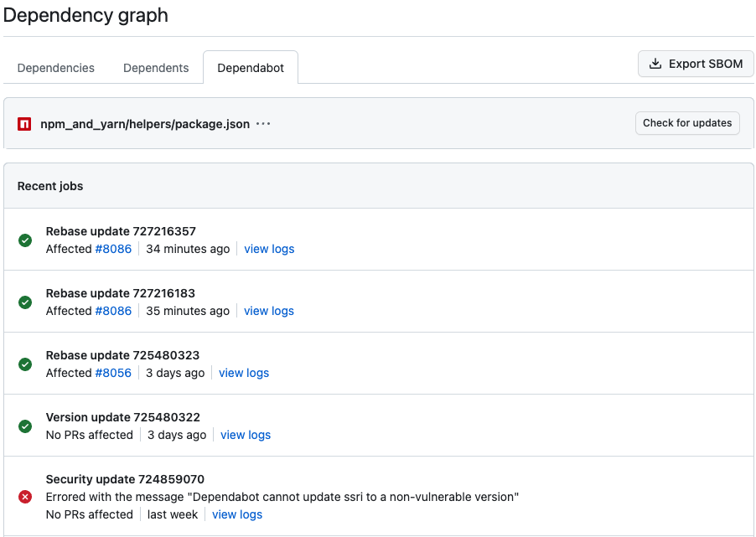Open the three-dot menu beside package.json
Screen dimensions: 756x537
click(263, 124)
